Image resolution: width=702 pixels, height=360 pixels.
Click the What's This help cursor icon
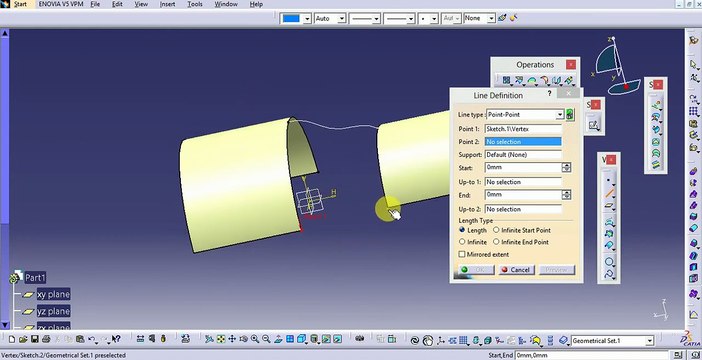[116, 339]
